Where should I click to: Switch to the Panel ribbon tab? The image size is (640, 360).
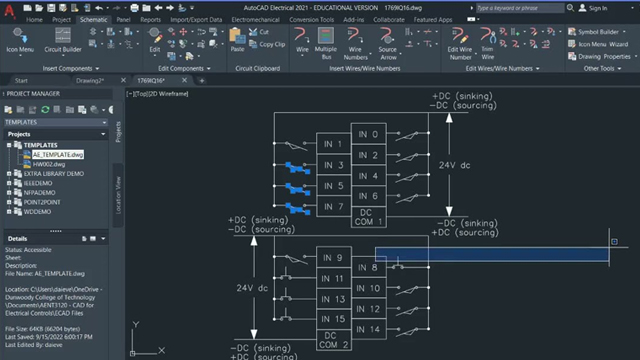[x=123, y=20]
